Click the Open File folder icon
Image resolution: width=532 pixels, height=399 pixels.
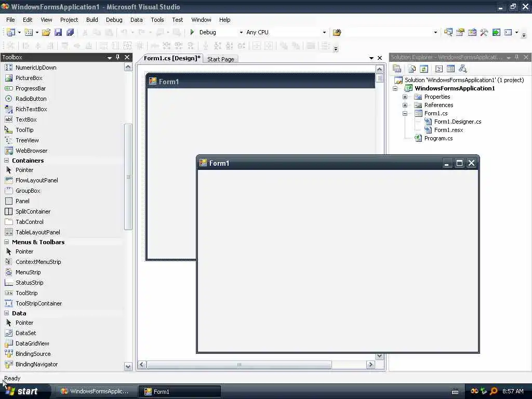pos(46,32)
